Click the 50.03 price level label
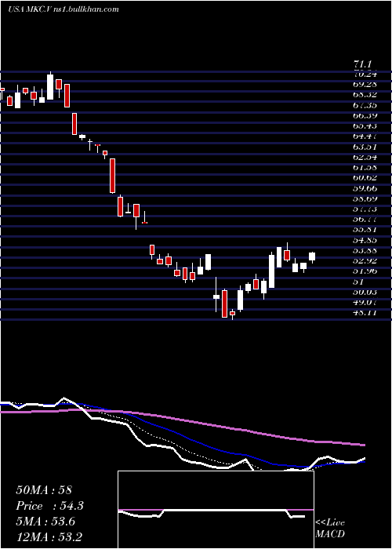This screenshot has height=549, width=392. click(x=365, y=292)
